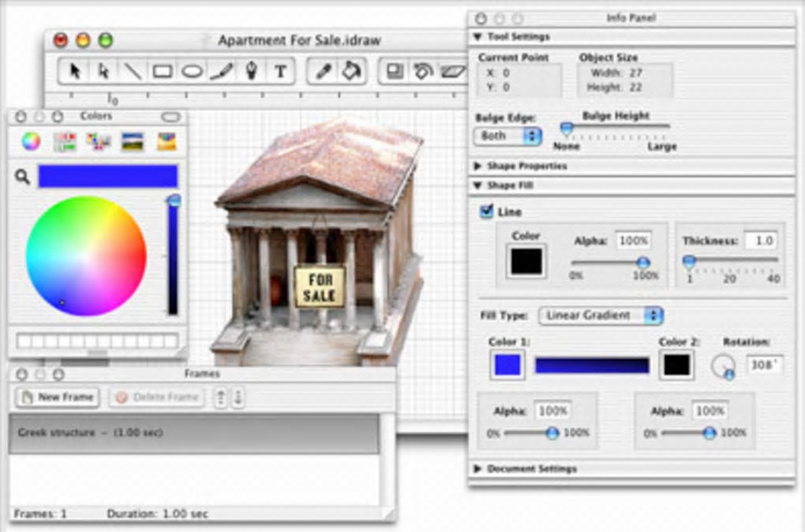Collapse the Shape Fill section

477,185
